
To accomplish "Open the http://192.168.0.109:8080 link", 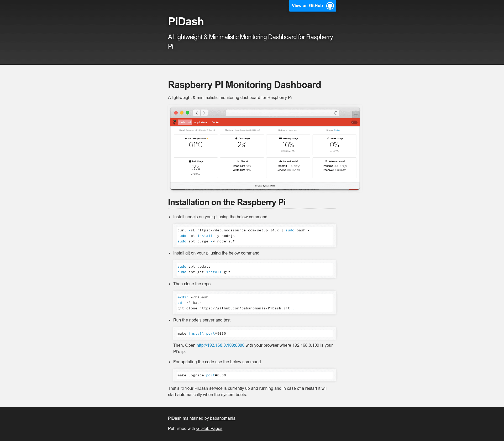I will [220, 345].
